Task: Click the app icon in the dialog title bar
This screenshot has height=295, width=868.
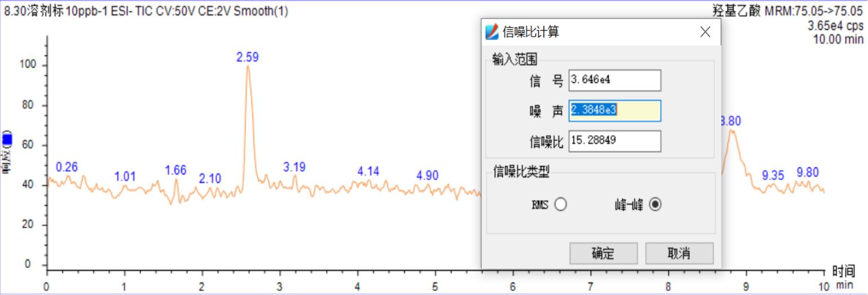Action: point(492,32)
